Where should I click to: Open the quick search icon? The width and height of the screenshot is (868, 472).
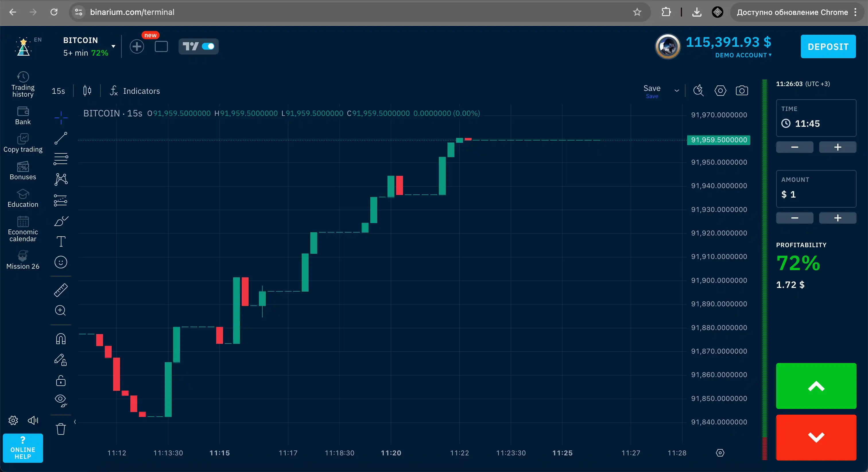[699, 91]
